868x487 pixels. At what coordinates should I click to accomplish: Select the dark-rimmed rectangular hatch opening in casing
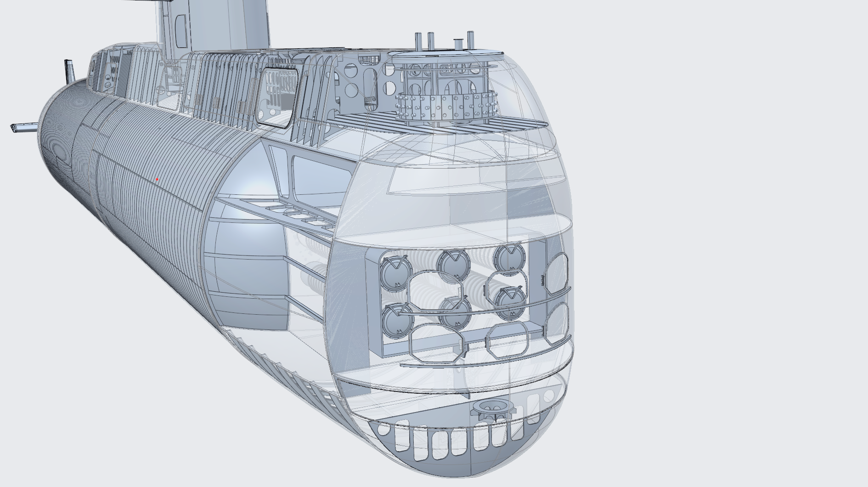click(x=278, y=97)
